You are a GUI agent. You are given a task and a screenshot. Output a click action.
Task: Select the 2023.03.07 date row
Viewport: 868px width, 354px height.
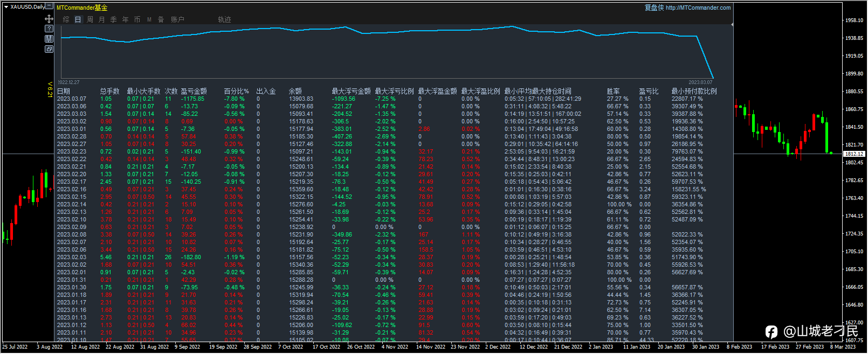72,99
